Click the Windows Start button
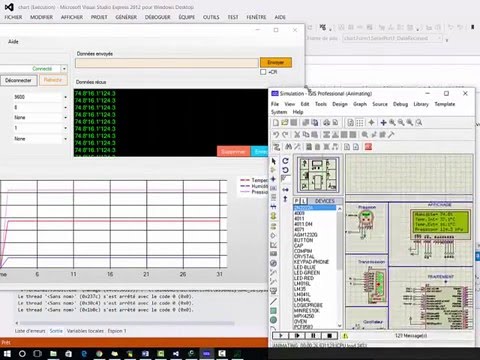This screenshot has width=480, height=360. point(7,353)
